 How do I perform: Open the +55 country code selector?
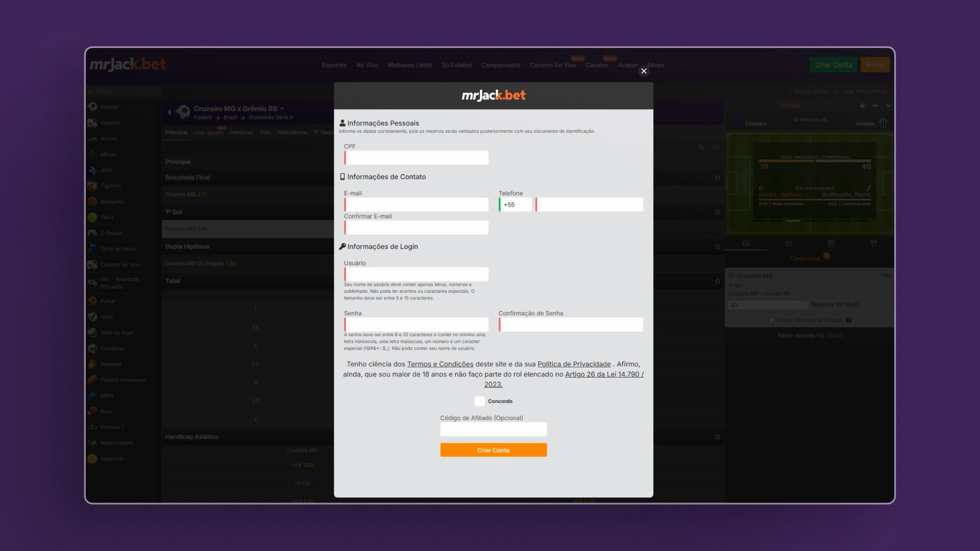[515, 205]
